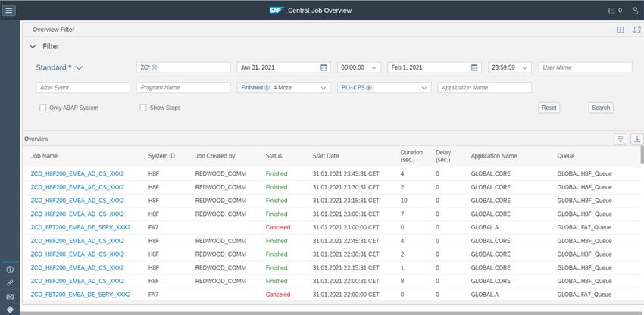This screenshot has height=315, width=644.
Task: Click the notifications icon in header
Action: coord(614,11)
